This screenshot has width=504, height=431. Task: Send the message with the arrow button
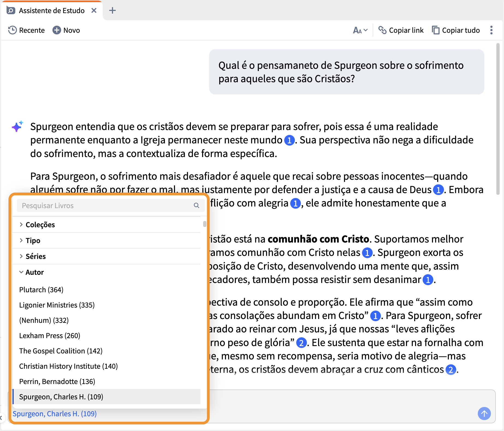point(484,414)
